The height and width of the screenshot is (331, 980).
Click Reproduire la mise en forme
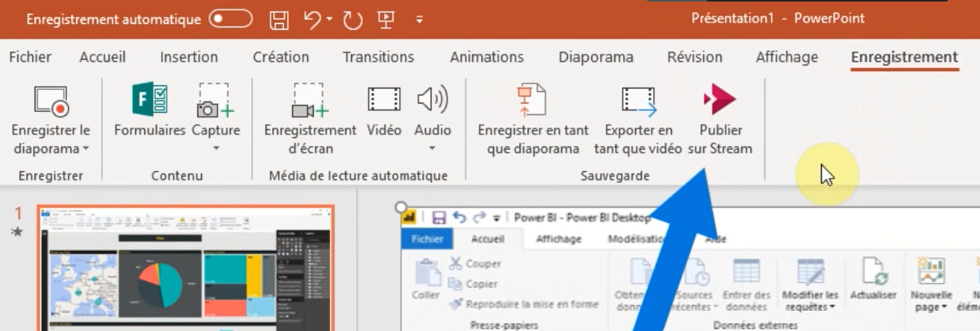point(524,304)
